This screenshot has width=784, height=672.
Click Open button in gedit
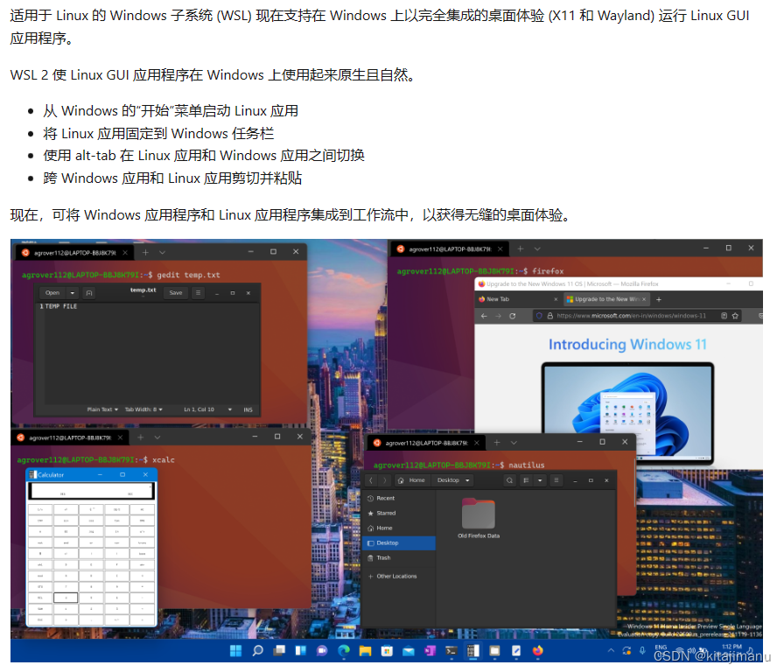pos(52,293)
